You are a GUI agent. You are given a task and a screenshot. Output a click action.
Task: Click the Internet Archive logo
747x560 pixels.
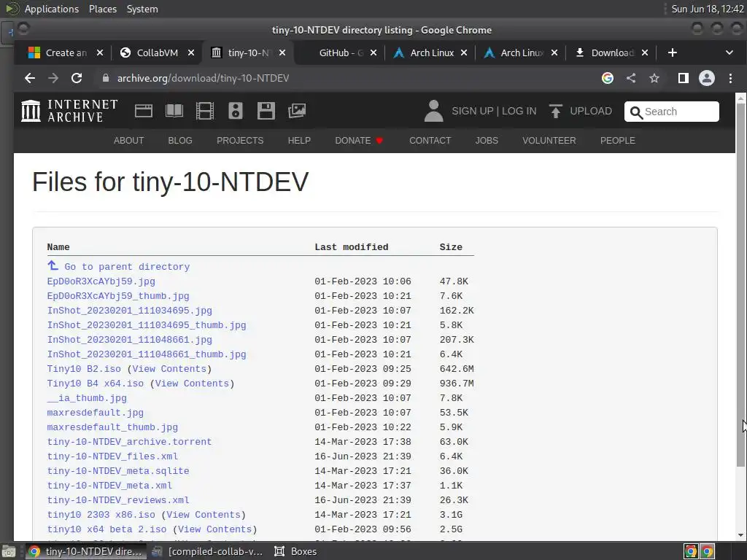point(69,111)
